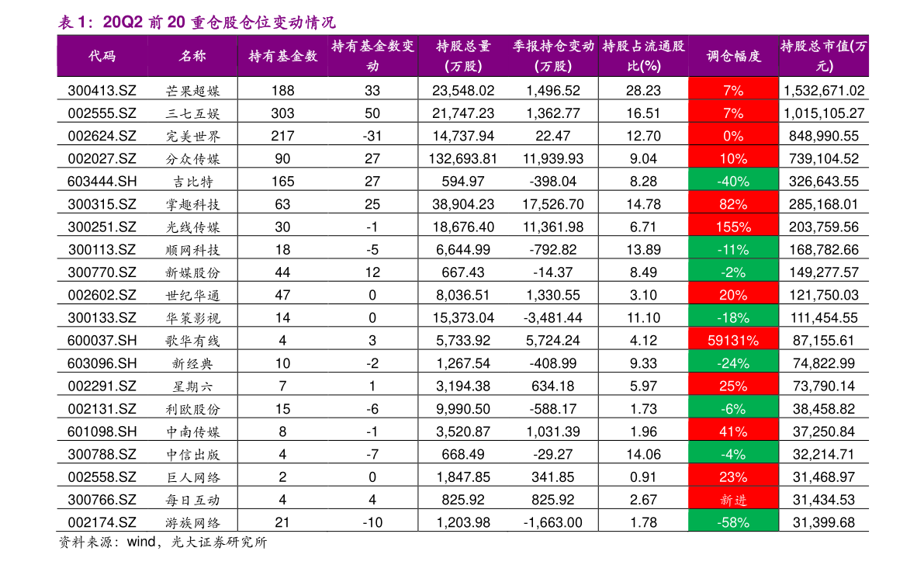The height and width of the screenshot is (565, 924).
Task: Click the 持股总市值(万元) header
Action: click(823, 55)
